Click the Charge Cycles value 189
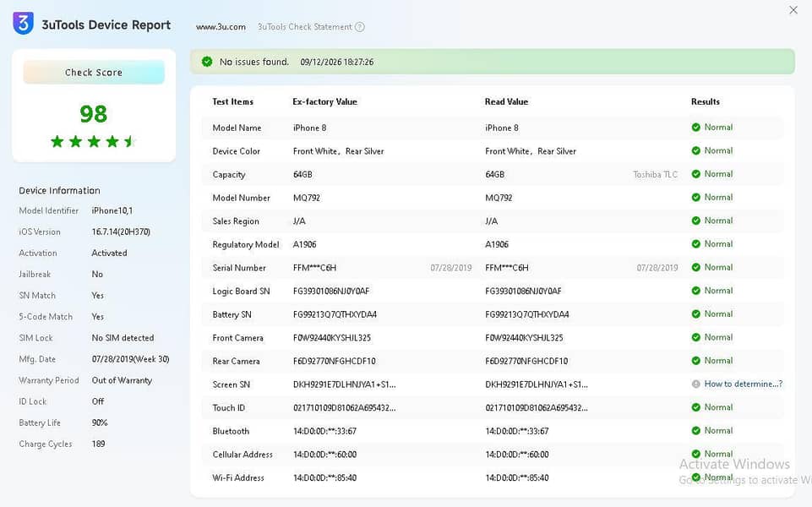This screenshot has height=507, width=812. [x=98, y=444]
